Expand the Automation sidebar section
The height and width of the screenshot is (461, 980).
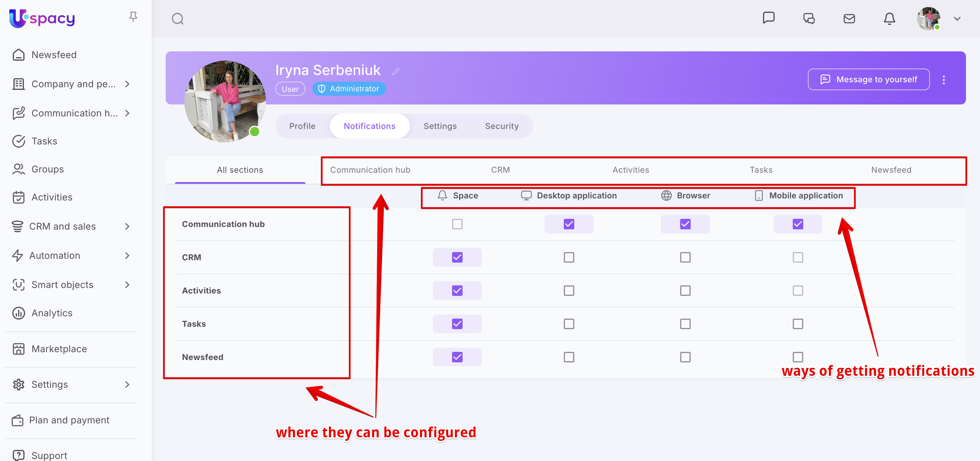127,255
